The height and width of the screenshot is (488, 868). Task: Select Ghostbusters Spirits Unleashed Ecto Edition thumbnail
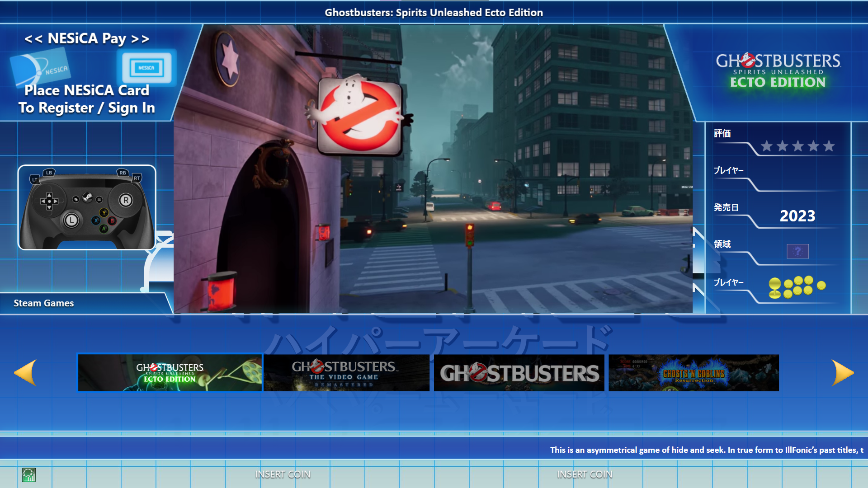pyautogui.click(x=170, y=373)
